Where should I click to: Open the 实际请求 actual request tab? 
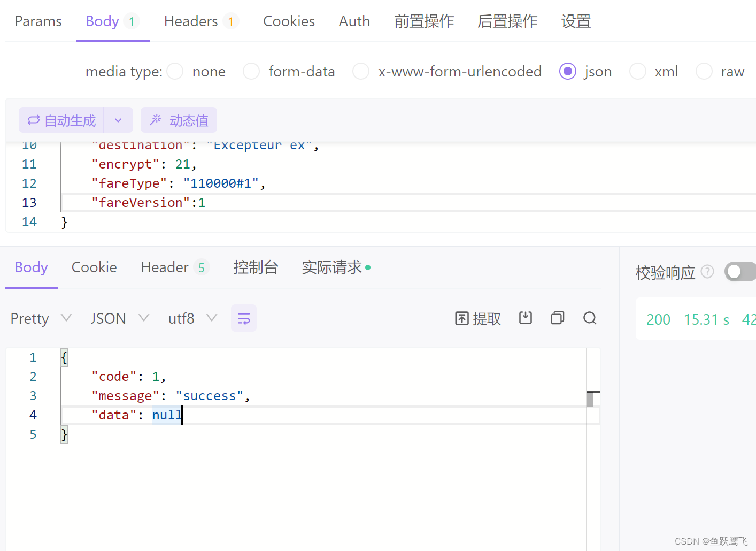click(336, 267)
